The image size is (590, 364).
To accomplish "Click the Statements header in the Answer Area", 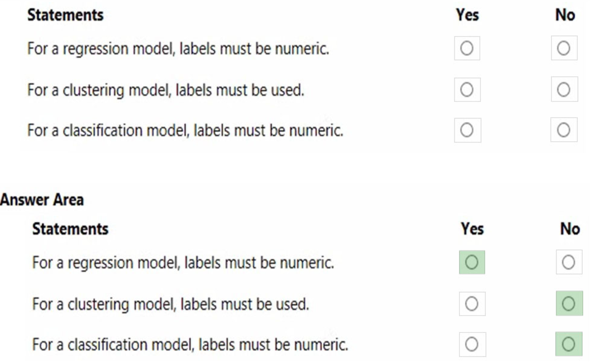I will pyautogui.click(x=70, y=229).
